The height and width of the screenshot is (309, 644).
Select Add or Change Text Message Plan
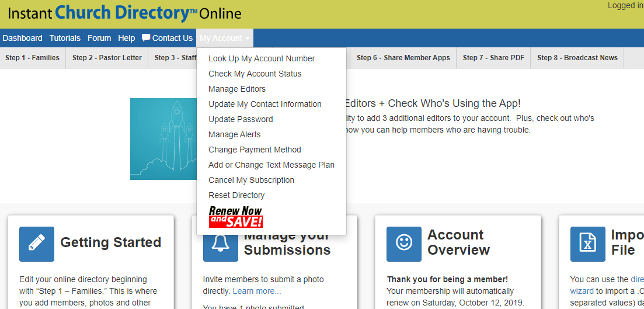[x=271, y=165]
